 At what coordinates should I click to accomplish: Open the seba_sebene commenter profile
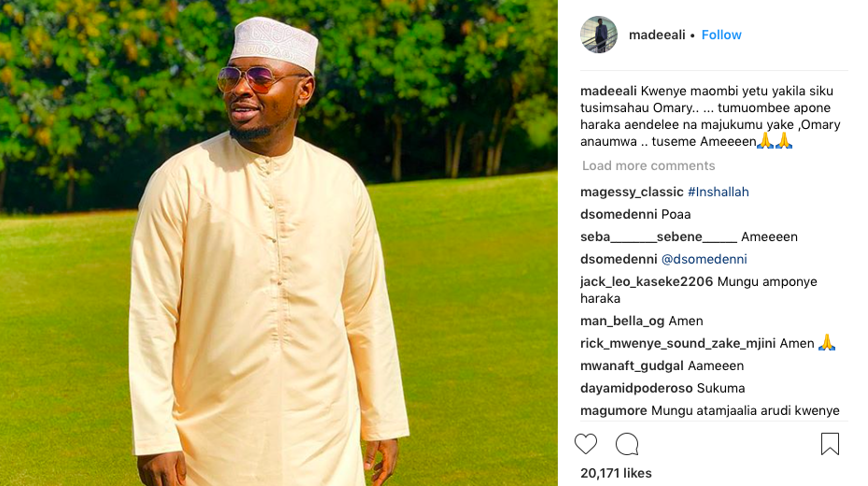[x=659, y=236]
